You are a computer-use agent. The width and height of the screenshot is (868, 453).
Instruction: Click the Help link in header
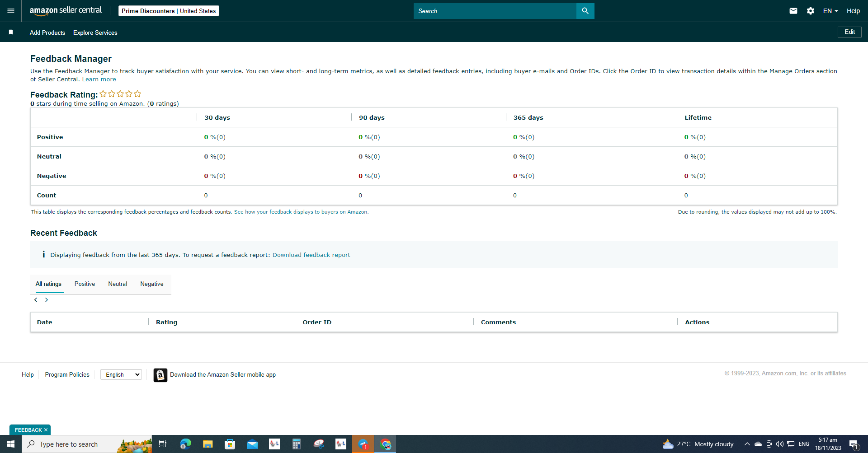pos(853,11)
